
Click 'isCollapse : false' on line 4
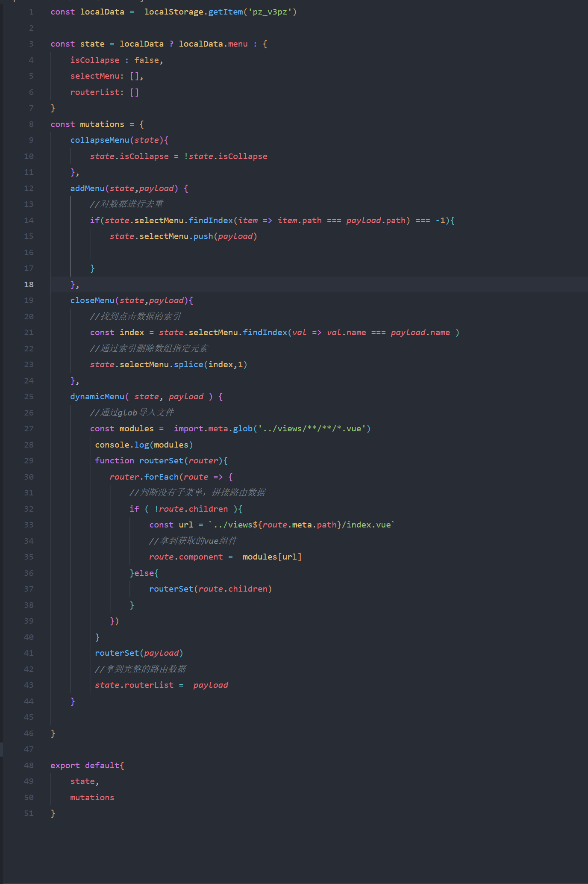point(115,60)
